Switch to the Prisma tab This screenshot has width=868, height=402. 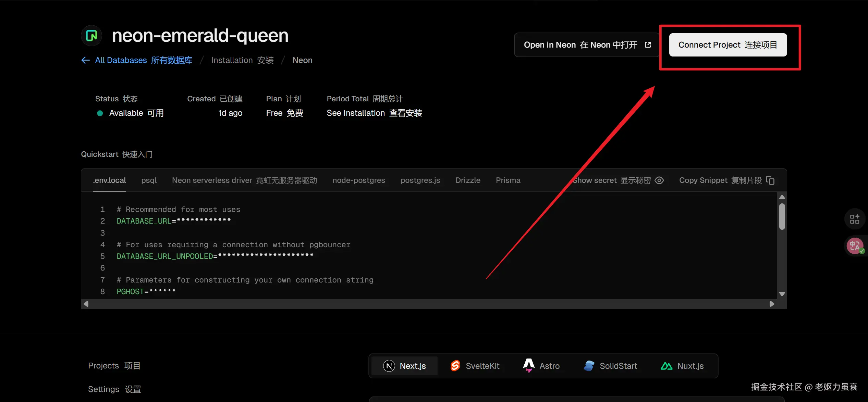(x=508, y=180)
